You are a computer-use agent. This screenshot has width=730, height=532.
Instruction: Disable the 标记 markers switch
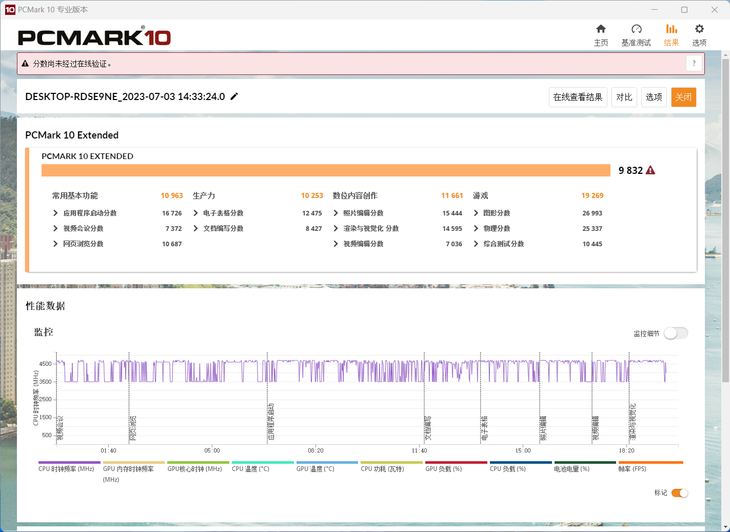tap(679, 493)
